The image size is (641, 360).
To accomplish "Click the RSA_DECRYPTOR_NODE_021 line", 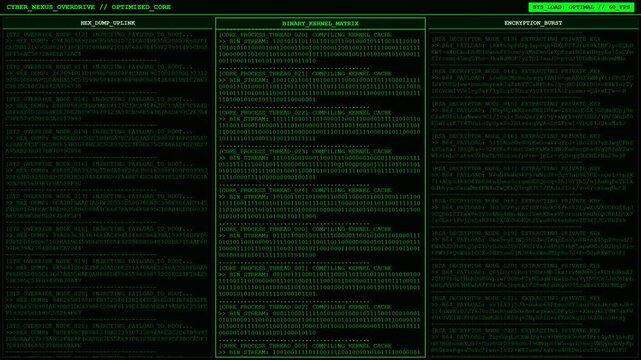I will point(516,299).
